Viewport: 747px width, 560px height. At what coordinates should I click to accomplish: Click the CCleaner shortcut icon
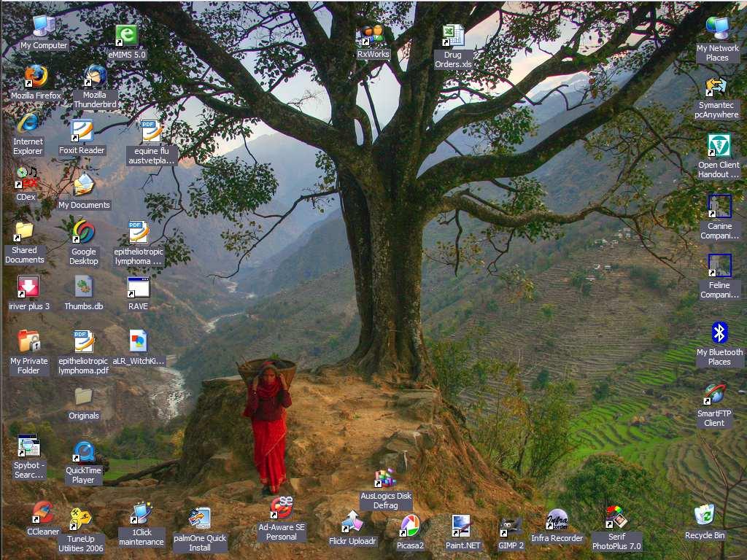tap(43, 513)
